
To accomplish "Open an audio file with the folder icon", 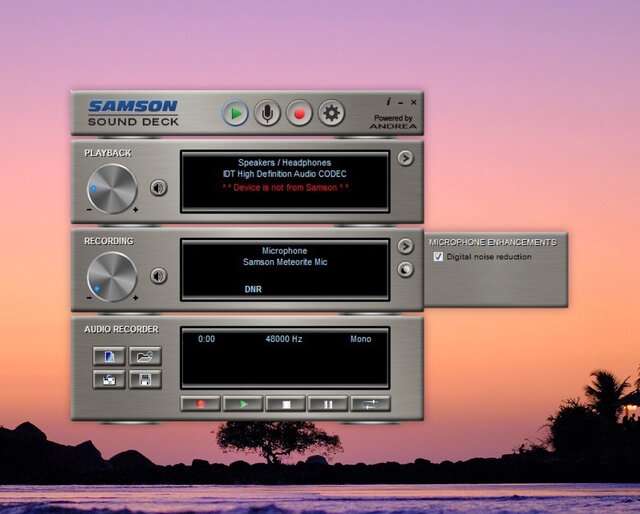I will click(x=145, y=356).
